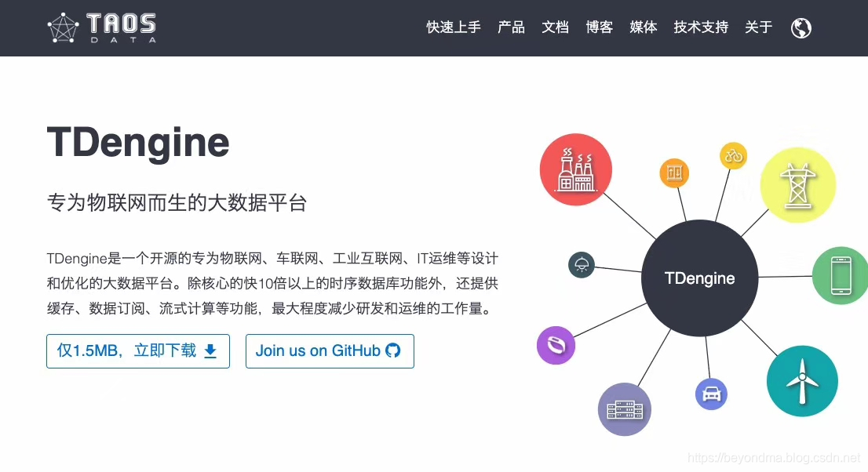Open the 技术支持 menu item
This screenshot has width=868, height=472.
click(701, 27)
